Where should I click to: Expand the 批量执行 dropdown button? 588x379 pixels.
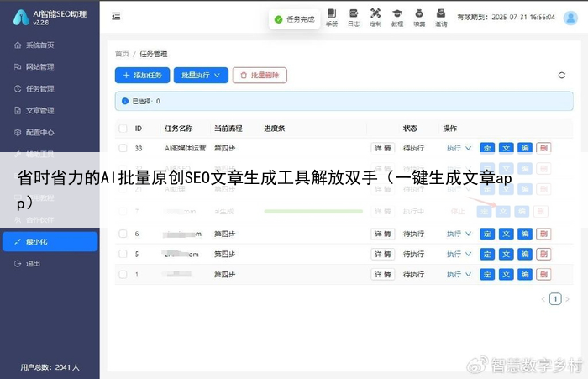[x=201, y=76]
